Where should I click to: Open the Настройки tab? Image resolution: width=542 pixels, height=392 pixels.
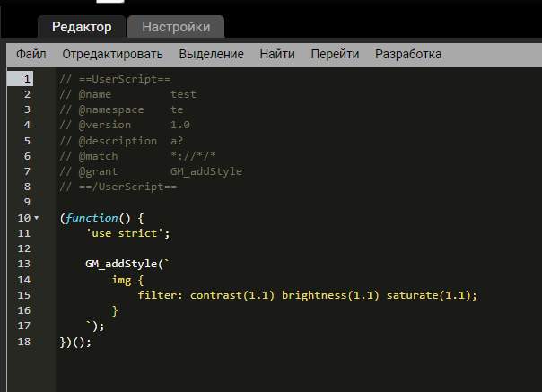pyautogui.click(x=176, y=27)
